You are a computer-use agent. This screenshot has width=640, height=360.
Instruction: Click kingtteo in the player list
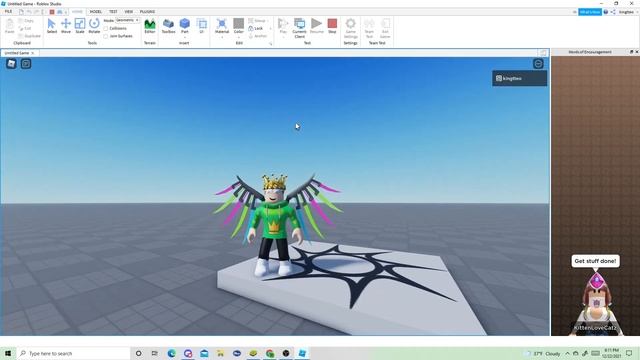(x=520, y=78)
